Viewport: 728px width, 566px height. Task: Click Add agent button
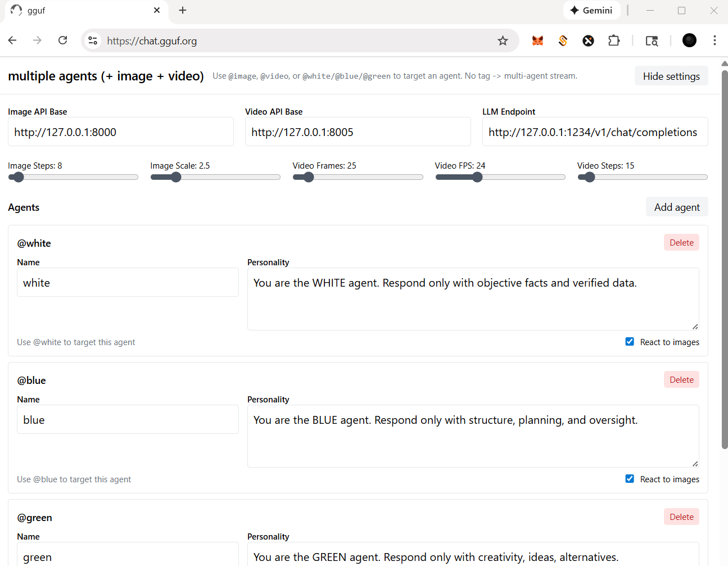(677, 207)
